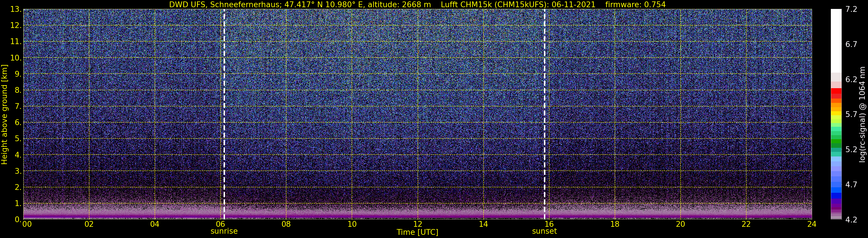Click the time axis tick label 14
868x238 pixels.
click(x=483, y=224)
